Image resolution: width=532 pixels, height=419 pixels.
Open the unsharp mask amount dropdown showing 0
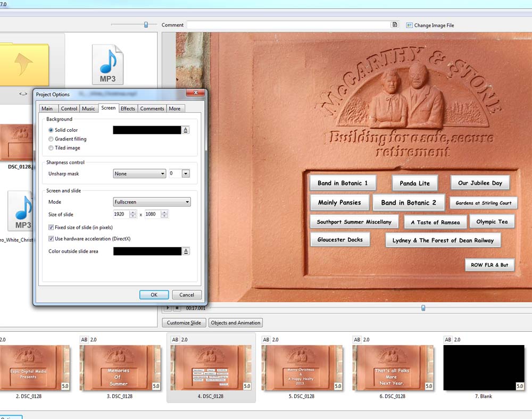186,173
